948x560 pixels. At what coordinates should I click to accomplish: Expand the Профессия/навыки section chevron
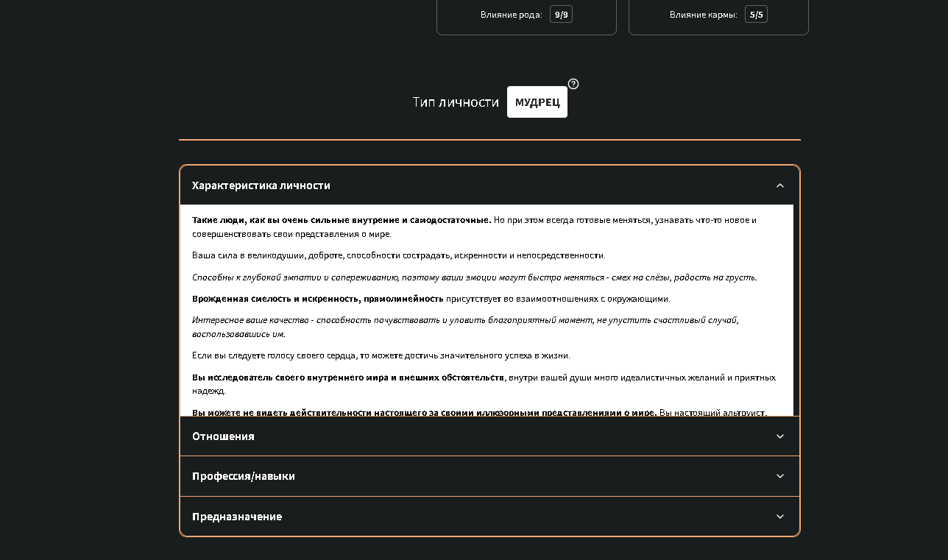click(780, 476)
